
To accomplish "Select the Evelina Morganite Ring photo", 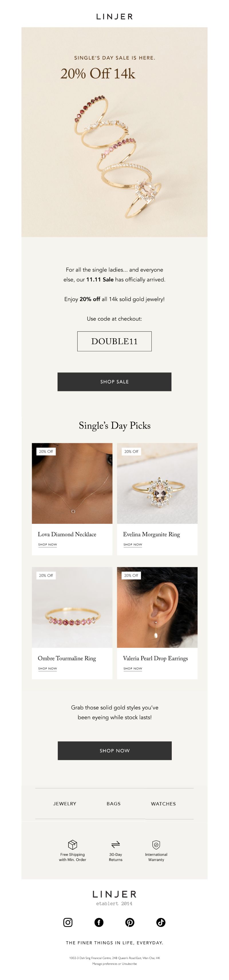I will pos(157,483).
